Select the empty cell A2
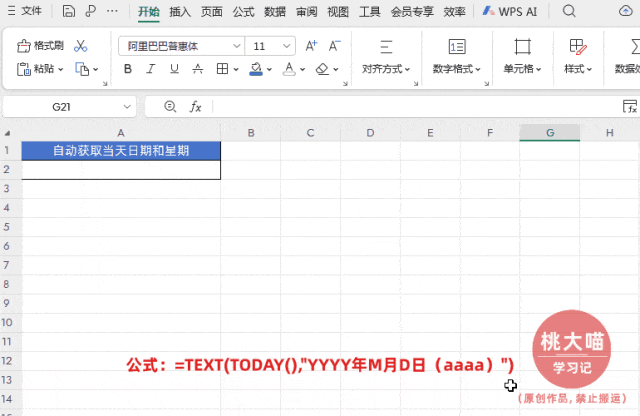640x416 pixels. point(121,170)
